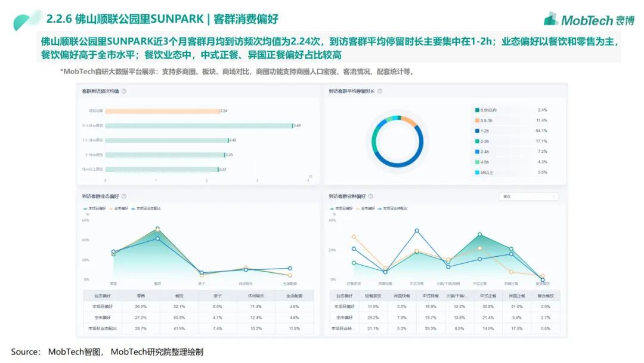Click the 11.4% value for 0.5-1h

pyautogui.click(x=541, y=121)
